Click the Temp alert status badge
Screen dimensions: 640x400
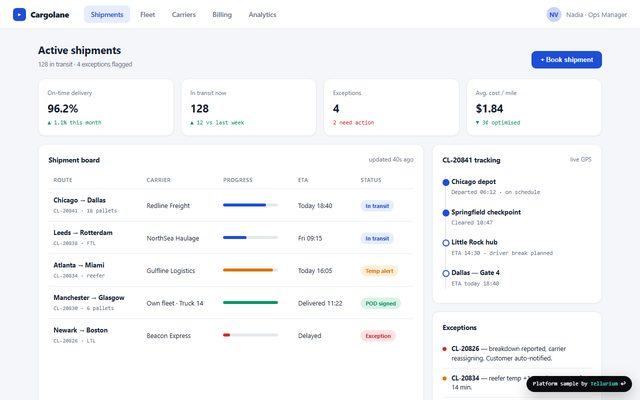click(x=379, y=271)
